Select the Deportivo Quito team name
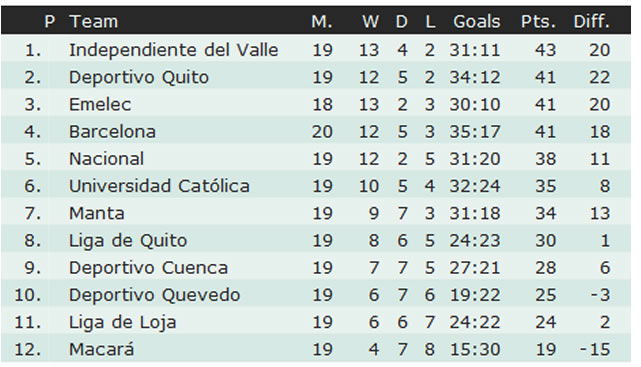Screen dimensions: 641x367 tap(139, 77)
